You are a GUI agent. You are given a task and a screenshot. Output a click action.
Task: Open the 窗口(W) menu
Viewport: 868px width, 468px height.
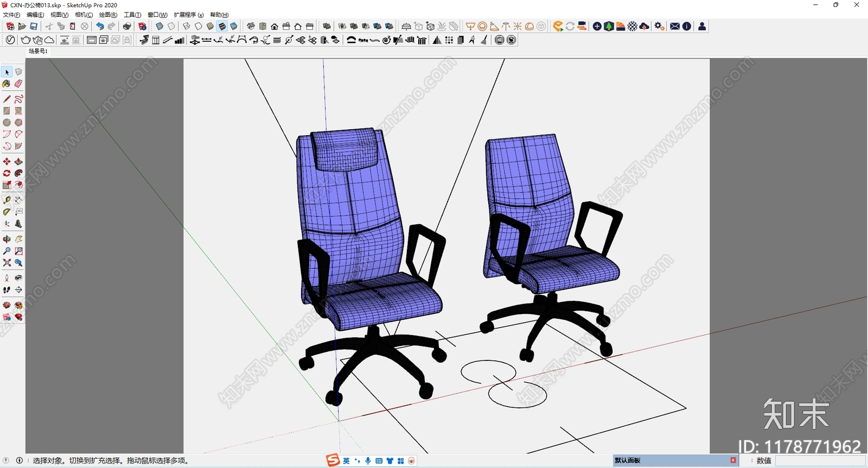157,15
